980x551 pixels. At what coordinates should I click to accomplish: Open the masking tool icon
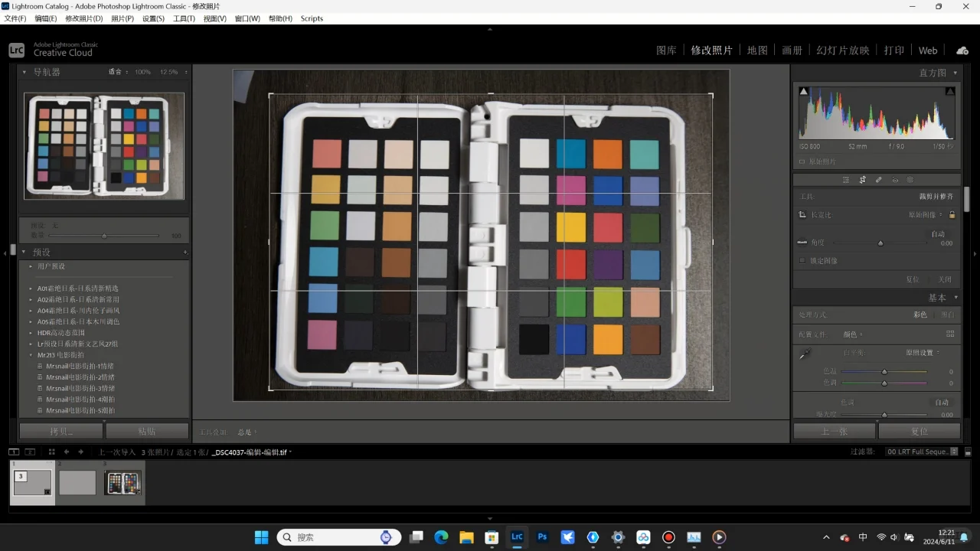coord(910,180)
